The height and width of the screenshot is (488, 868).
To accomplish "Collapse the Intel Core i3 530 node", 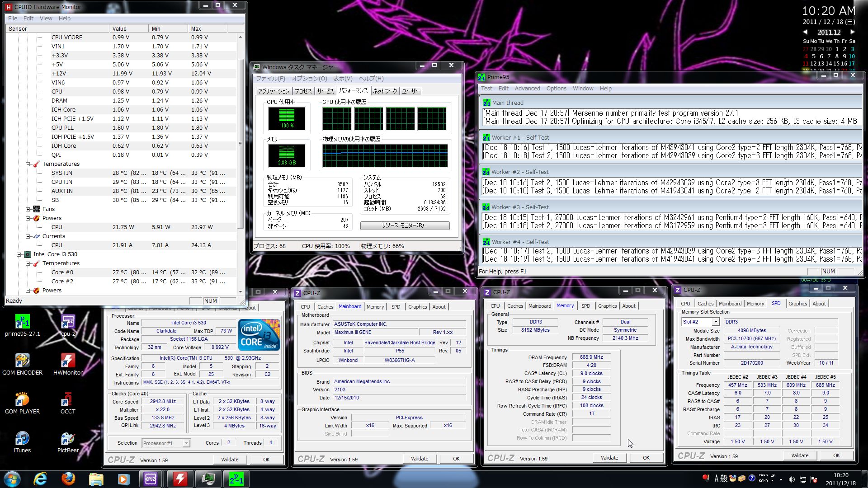I will 19,254.
